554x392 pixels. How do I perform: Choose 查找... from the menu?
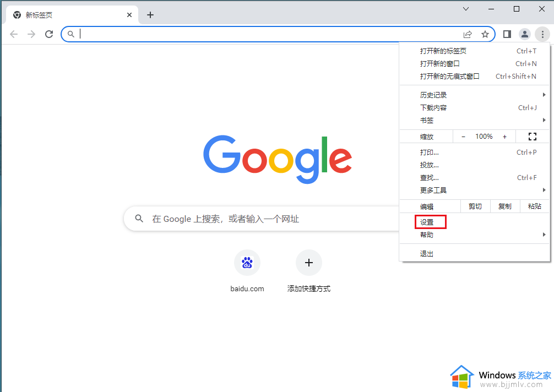(475, 178)
